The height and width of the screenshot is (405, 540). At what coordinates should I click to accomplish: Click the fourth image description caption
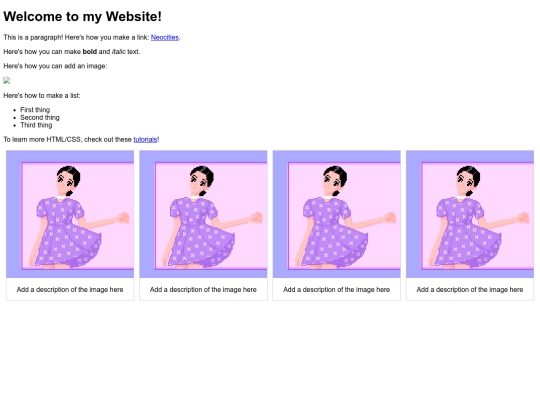[x=470, y=290]
